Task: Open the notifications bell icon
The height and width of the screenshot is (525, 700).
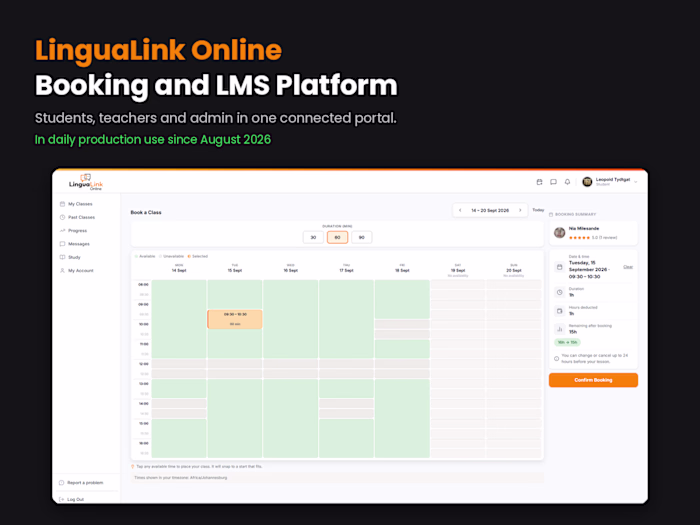Action: point(567,182)
